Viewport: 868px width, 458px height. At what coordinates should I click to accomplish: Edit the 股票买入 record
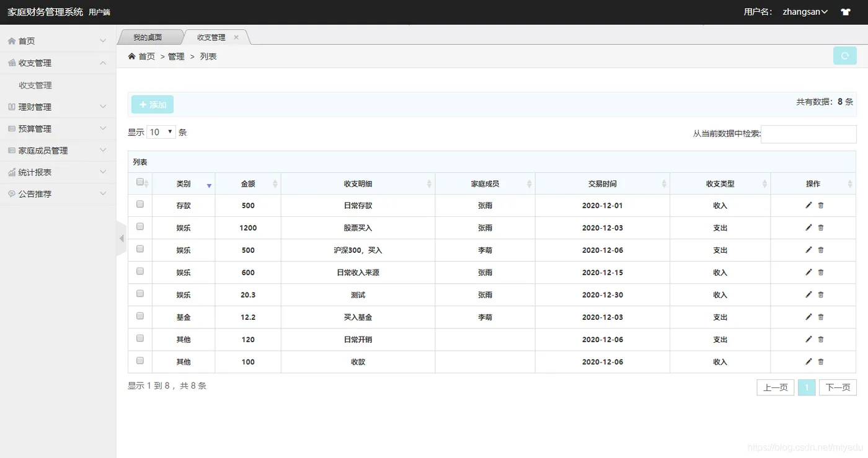808,227
